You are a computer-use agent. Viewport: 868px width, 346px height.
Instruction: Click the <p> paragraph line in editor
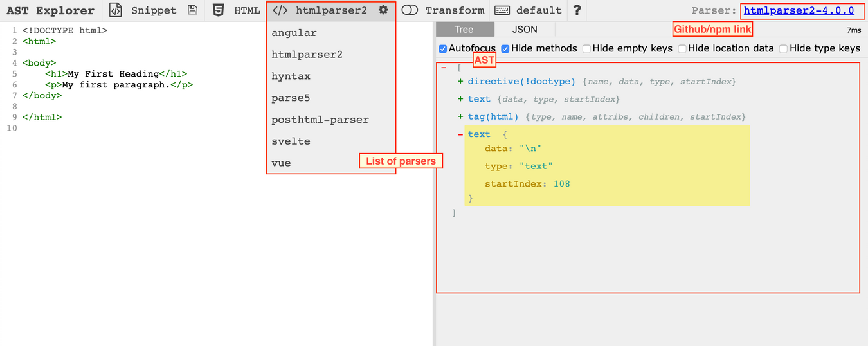tap(119, 84)
